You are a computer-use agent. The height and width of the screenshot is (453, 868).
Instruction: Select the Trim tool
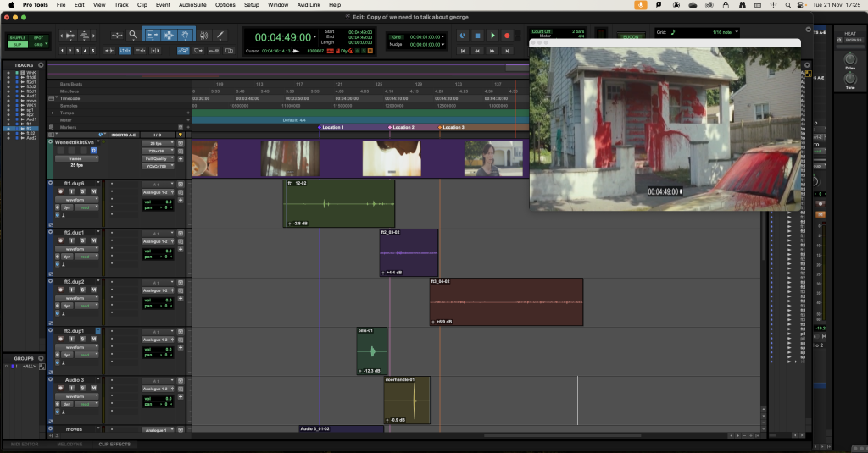pos(152,36)
